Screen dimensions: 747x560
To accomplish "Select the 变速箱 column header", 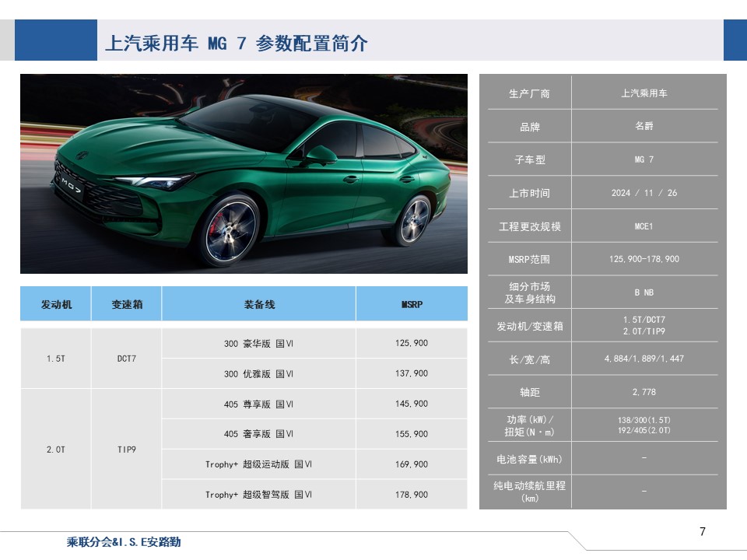I will coord(127,304).
